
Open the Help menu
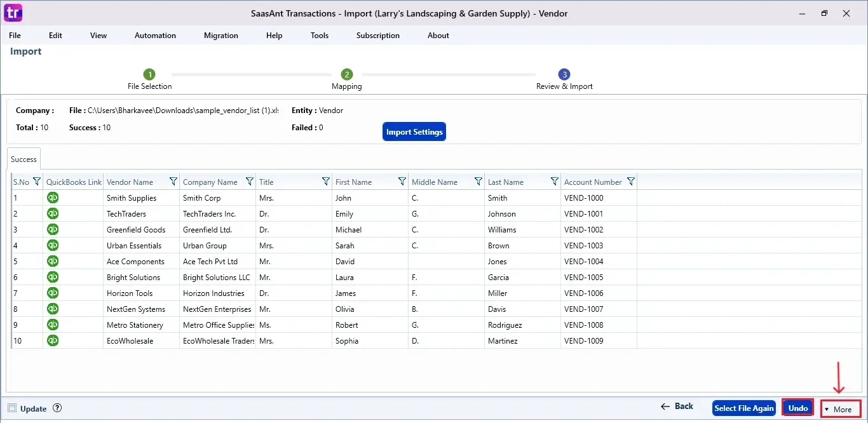[x=275, y=36]
